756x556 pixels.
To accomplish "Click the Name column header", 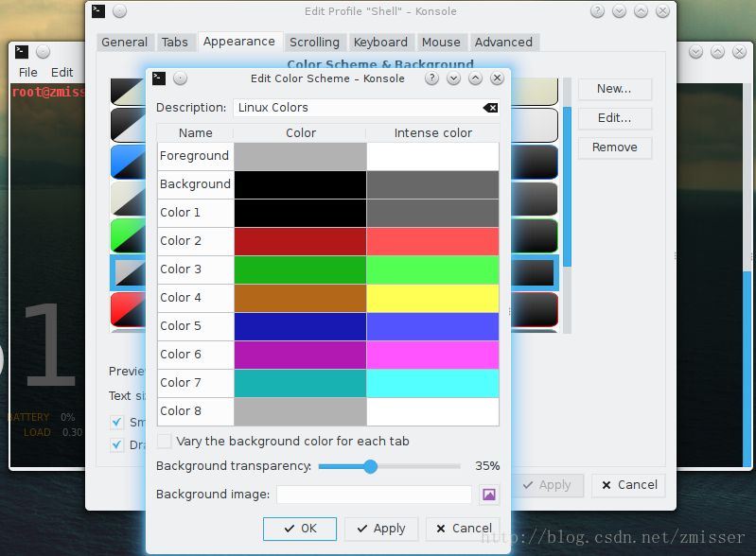I will (195, 133).
